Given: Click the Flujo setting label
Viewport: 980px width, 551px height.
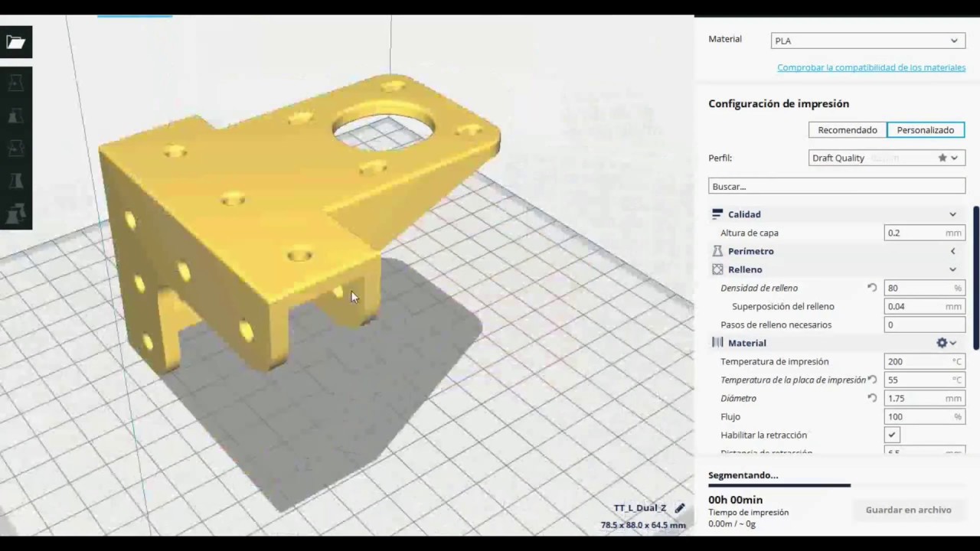Looking at the screenshot, I should pyautogui.click(x=730, y=416).
